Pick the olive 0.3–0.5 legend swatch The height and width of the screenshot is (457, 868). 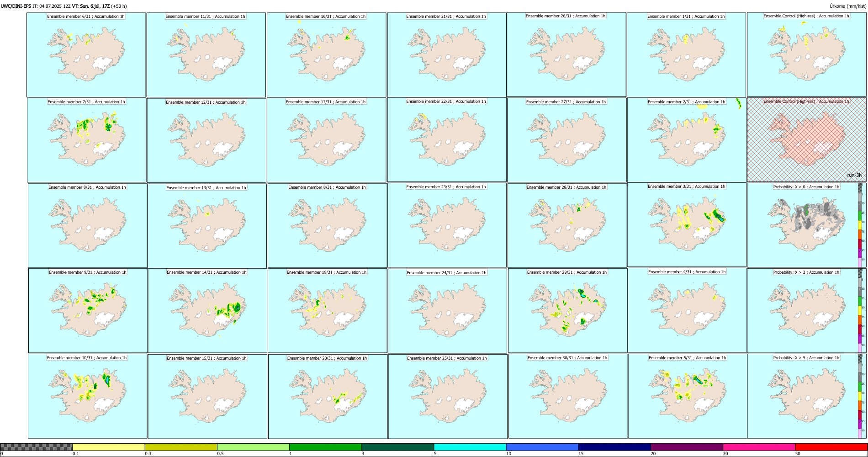click(x=181, y=447)
